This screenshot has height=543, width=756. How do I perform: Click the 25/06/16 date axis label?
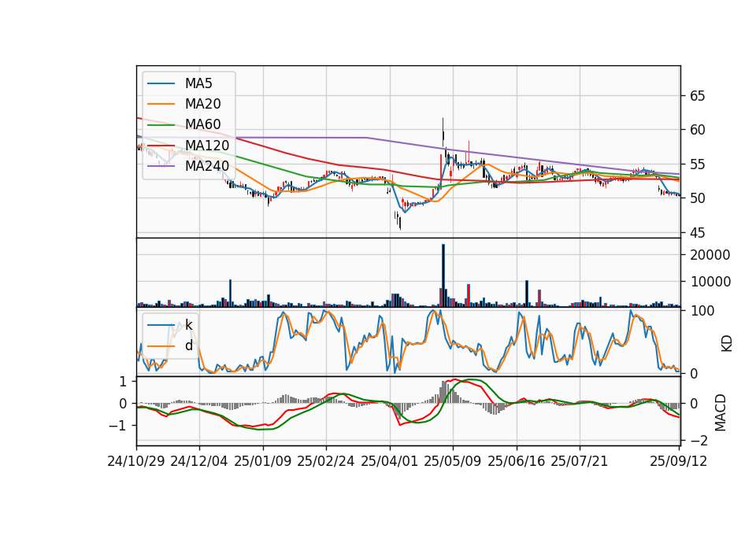(x=517, y=461)
